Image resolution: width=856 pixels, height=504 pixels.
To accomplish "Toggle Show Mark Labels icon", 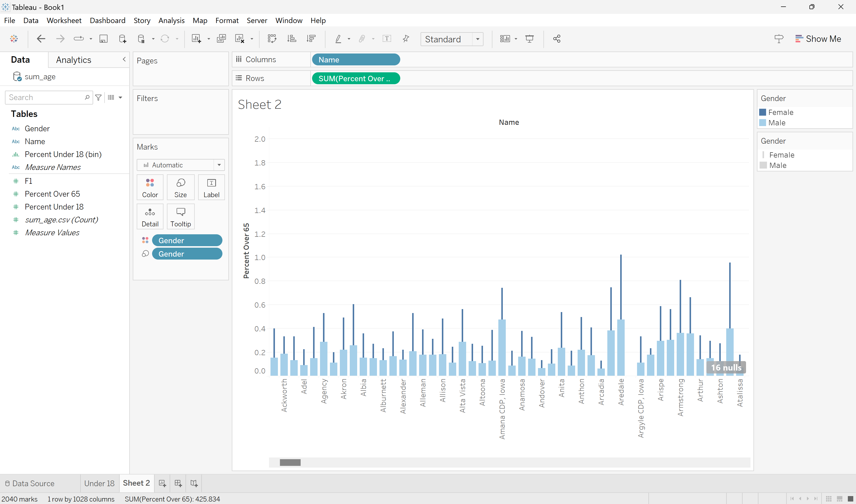I will (387, 38).
